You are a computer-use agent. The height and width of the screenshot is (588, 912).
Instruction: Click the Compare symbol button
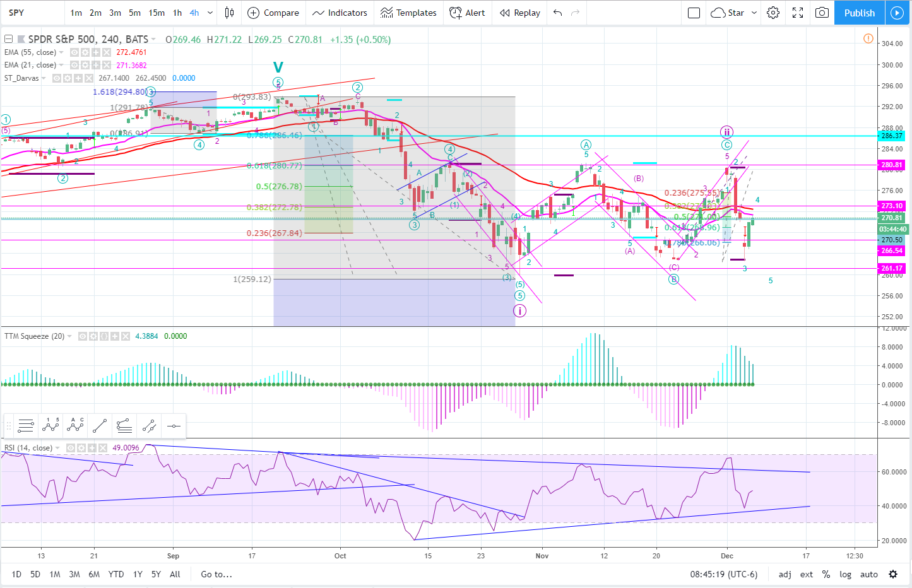pyautogui.click(x=273, y=13)
